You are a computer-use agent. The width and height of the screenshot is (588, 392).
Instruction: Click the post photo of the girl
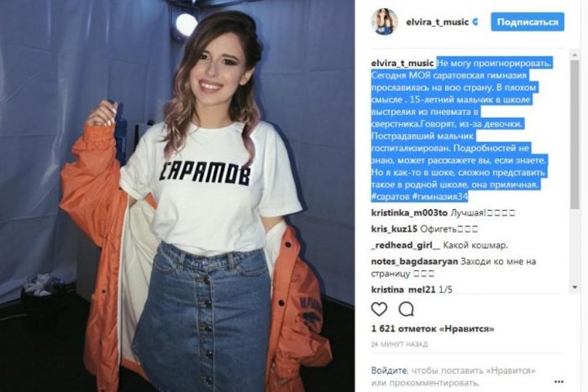pos(177,196)
